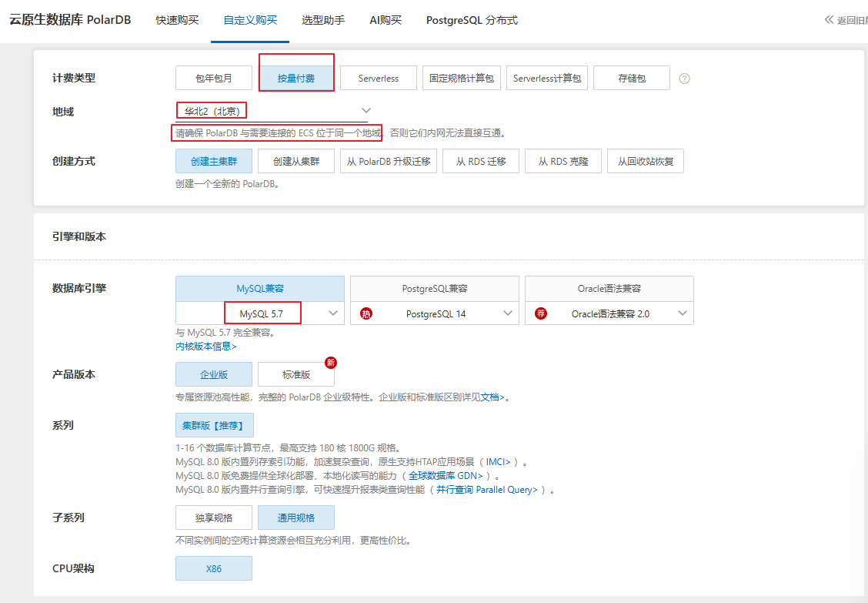
Task: Expand the Oracle语法兼容 2.0 dropdown
Action: tap(683, 313)
